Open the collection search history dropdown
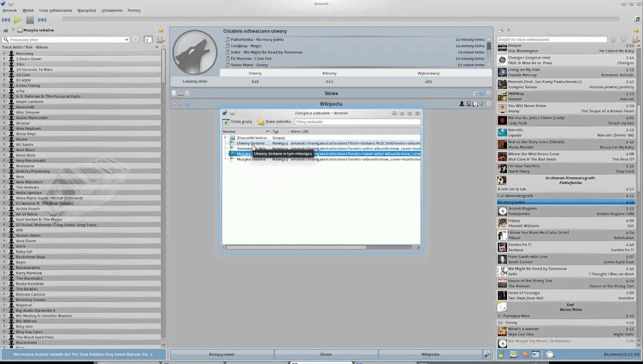Image resolution: width=643 pixels, height=364 pixels. (x=126, y=39)
